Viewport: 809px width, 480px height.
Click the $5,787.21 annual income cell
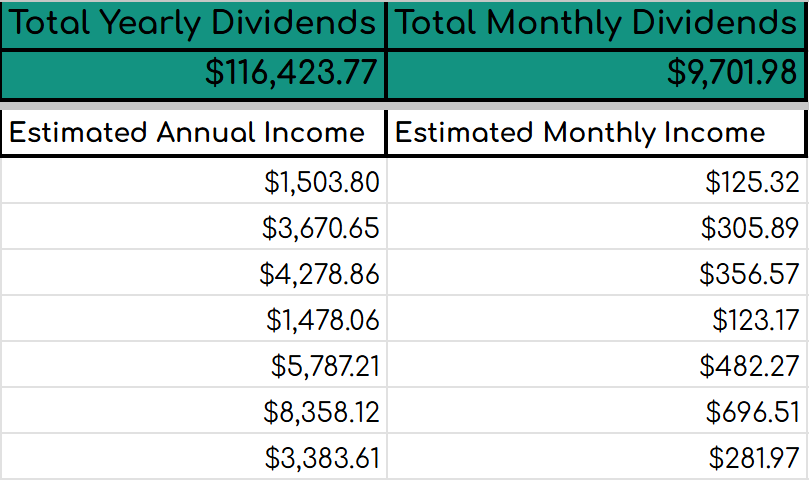193,364
